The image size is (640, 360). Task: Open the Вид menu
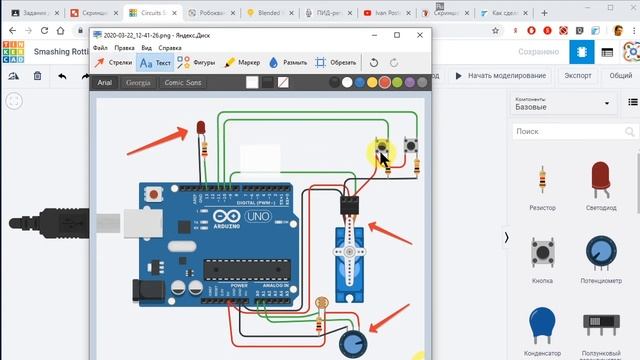point(147,48)
